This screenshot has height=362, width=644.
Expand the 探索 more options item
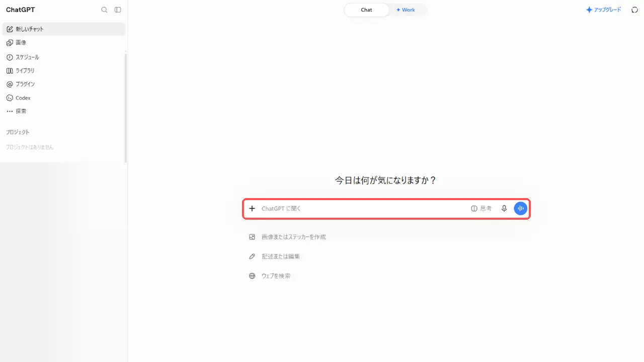(63, 111)
